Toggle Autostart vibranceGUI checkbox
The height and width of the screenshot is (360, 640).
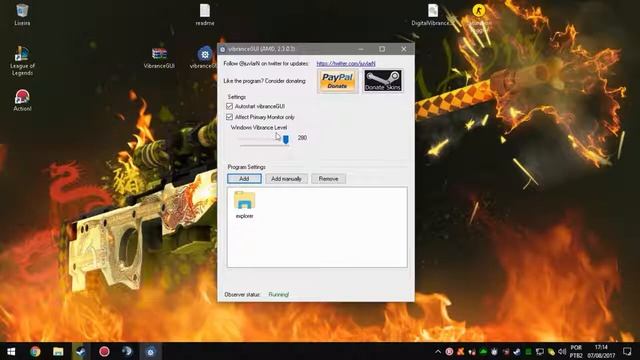229,106
